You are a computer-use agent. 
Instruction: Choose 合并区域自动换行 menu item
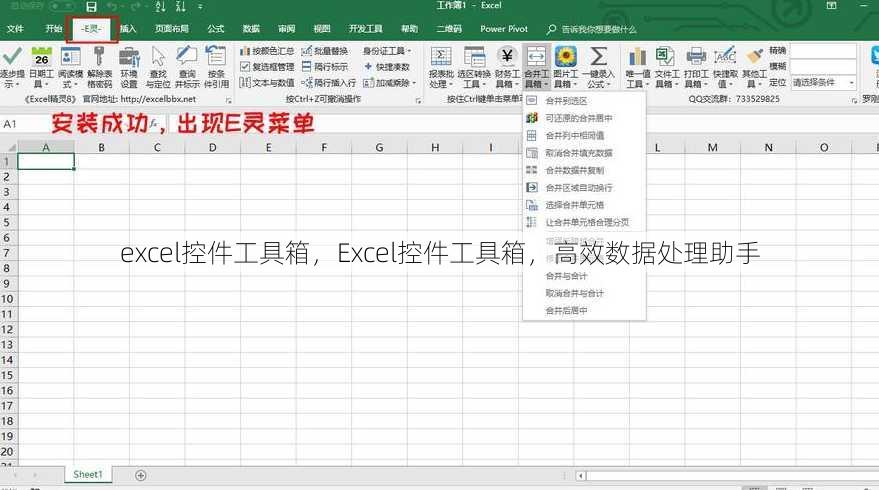(584, 188)
